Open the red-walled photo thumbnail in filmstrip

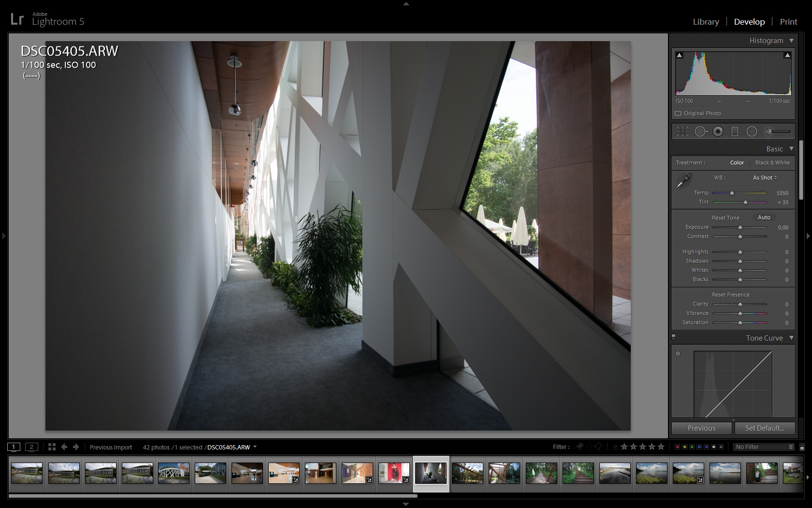394,473
